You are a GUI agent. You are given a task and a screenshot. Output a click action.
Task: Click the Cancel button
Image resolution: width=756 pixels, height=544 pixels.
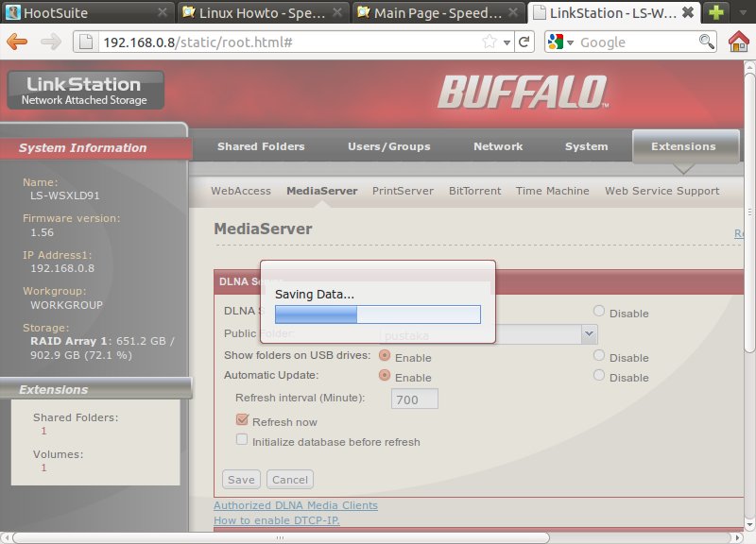tap(290, 480)
